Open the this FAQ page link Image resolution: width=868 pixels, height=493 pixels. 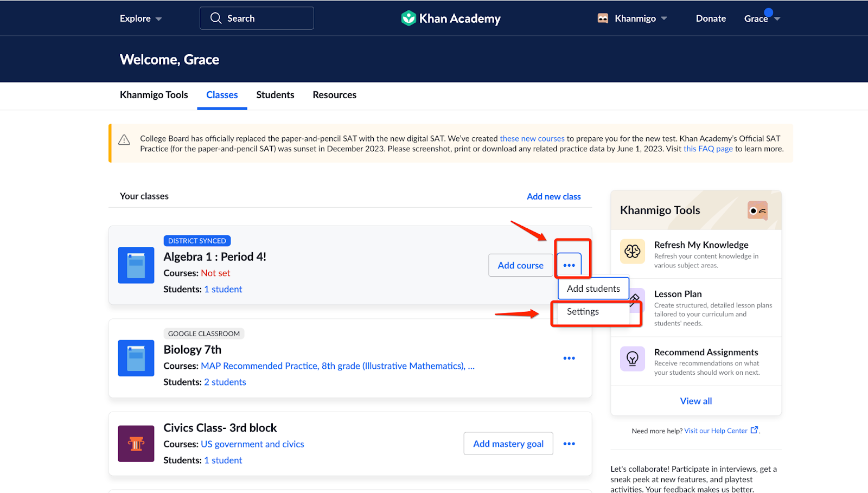[708, 149]
